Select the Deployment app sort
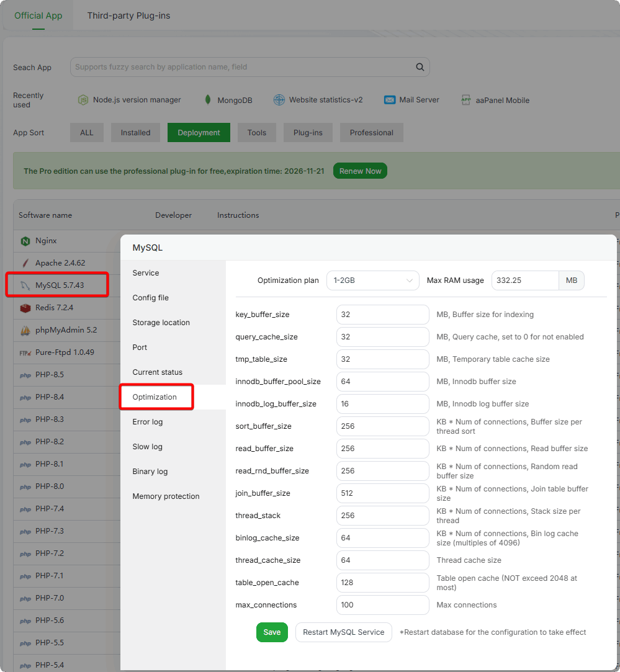The height and width of the screenshot is (672, 620). click(x=199, y=132)
